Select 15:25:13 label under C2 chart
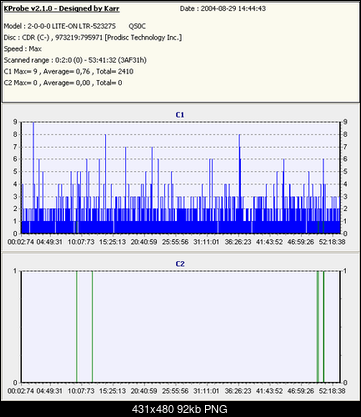 click(112, 391)
